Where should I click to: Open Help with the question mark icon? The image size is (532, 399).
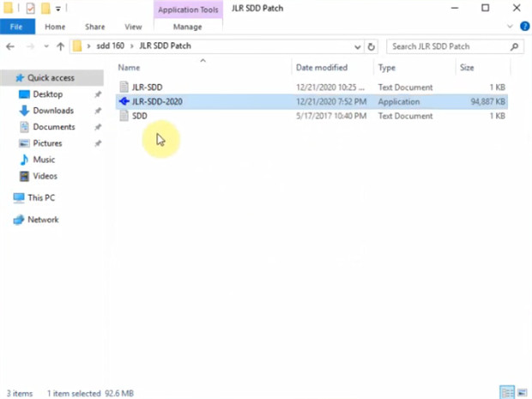524,26
